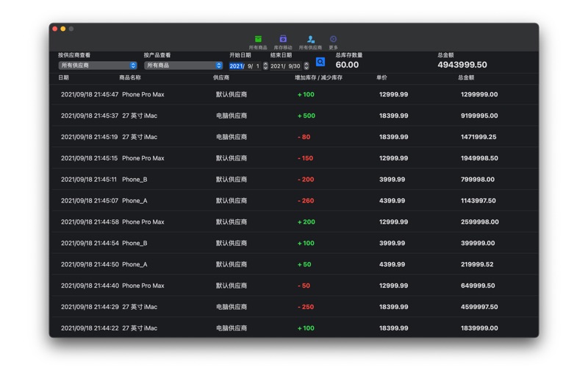Open the 库存移动 toolbar icon
588x368 pixels.
coord(283,41)
